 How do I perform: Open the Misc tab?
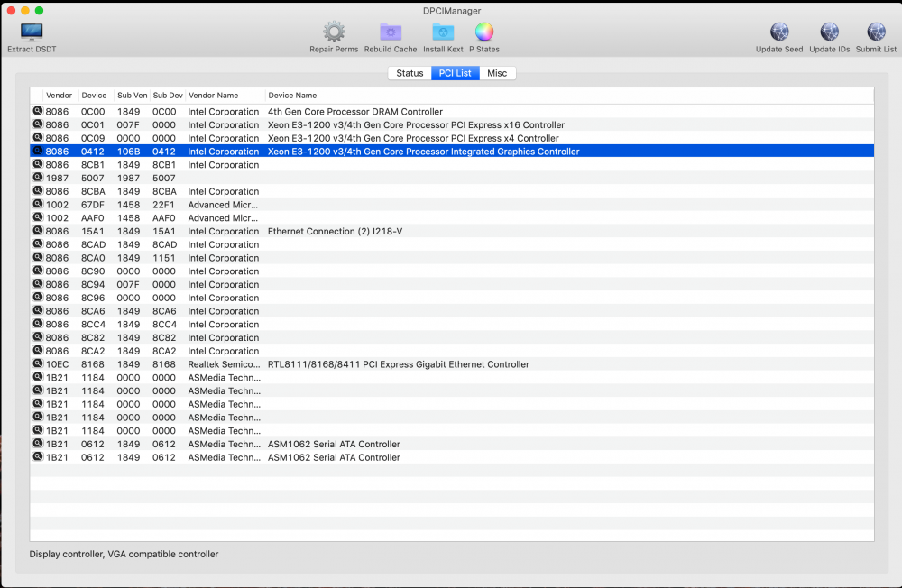click(x=497, y=73)
